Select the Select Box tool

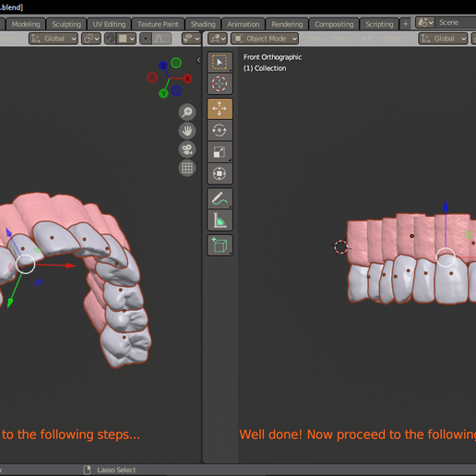click(x=220, y=63)
